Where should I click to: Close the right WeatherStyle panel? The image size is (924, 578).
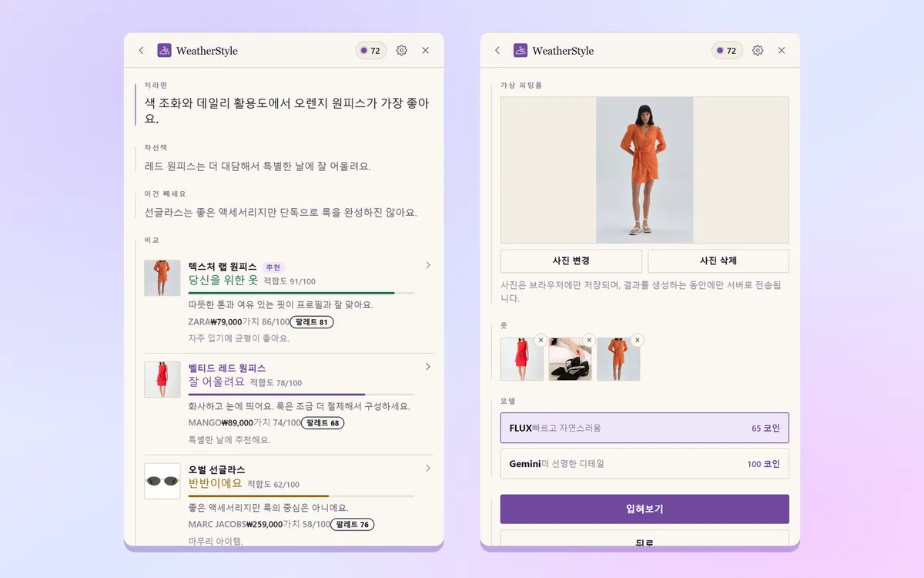point(782,51)
